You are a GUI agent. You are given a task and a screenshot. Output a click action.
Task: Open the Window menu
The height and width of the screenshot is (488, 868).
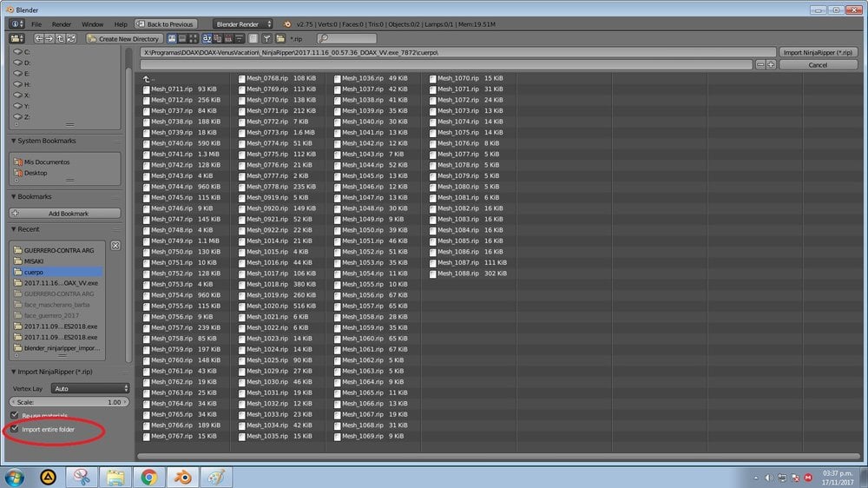93,24
